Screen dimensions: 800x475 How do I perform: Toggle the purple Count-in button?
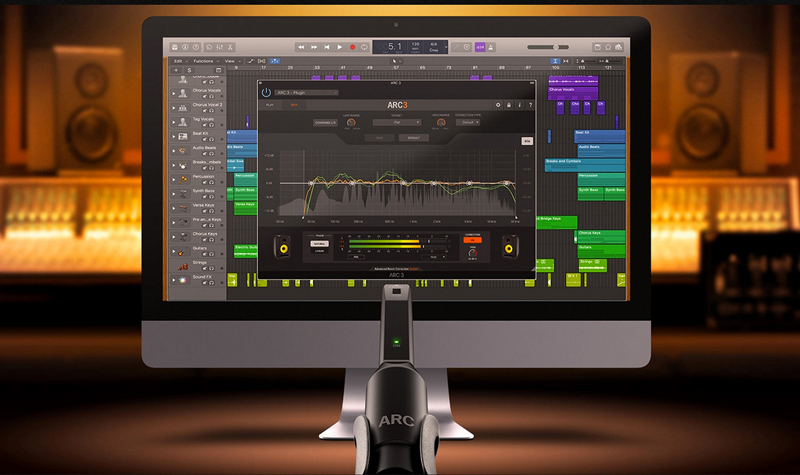pyautogui.click(x=480, y=47)
